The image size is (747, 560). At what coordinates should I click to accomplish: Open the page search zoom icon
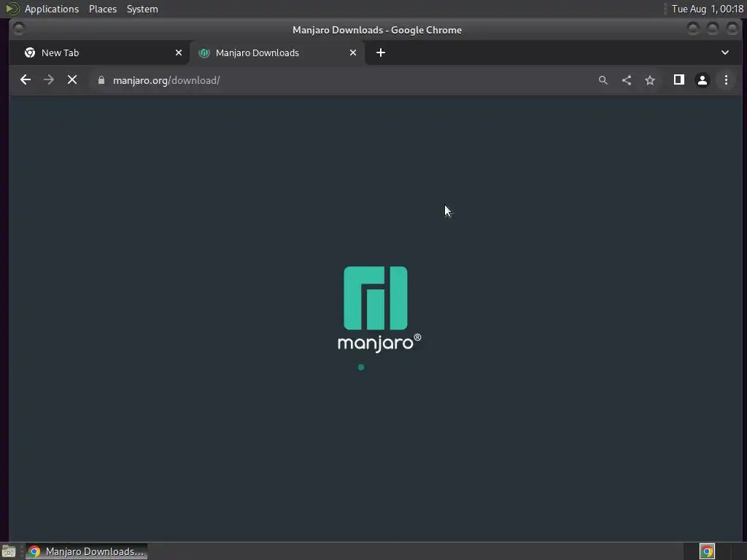click(x=603, y=80)
